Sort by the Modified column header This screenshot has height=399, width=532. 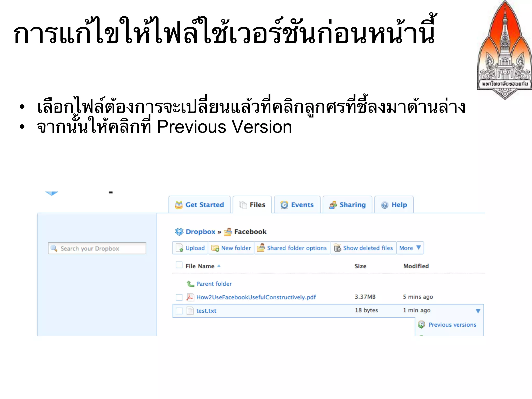click(x=416, y=266)
